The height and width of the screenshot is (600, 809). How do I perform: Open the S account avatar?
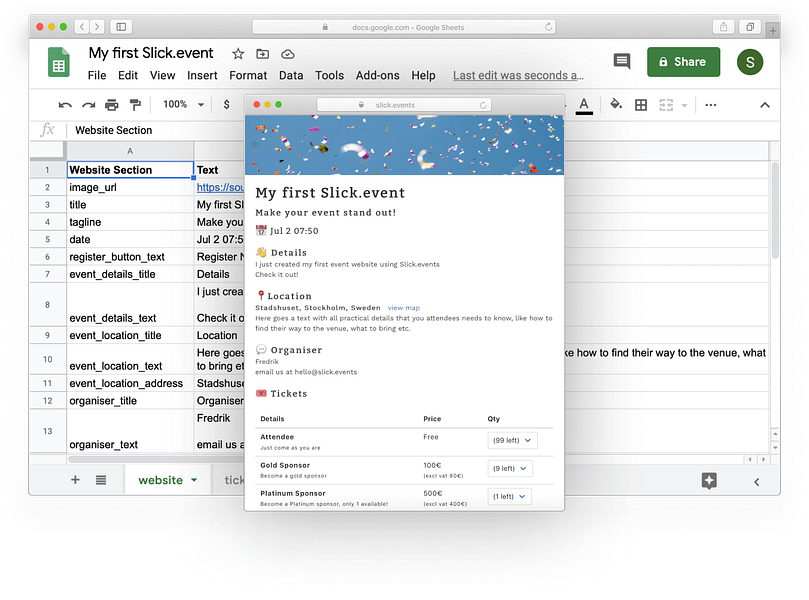(x=750, y=62)
